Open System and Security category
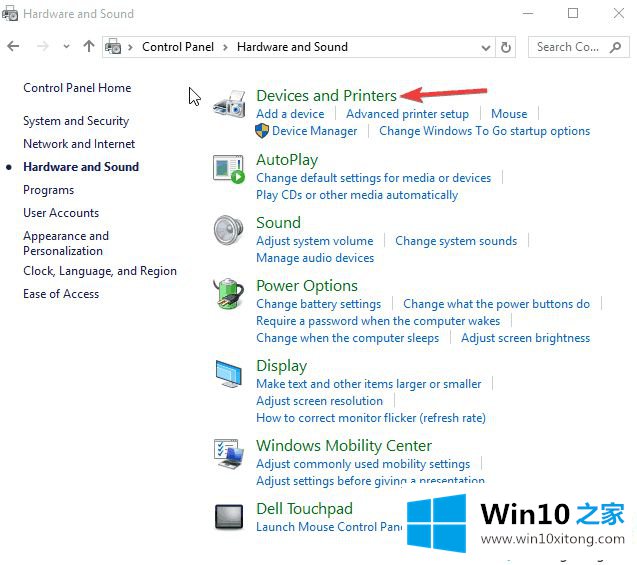Viewport: 637px width, 565px height. (76, 121)
